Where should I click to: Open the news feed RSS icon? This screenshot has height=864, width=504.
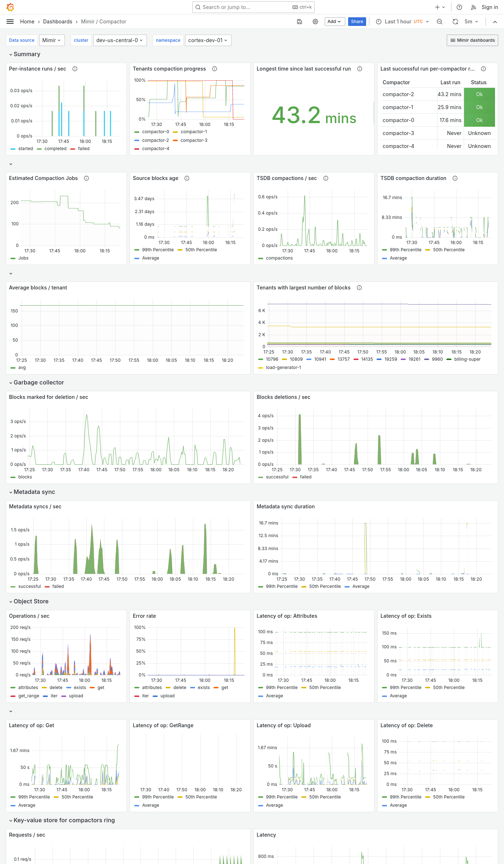474,7
